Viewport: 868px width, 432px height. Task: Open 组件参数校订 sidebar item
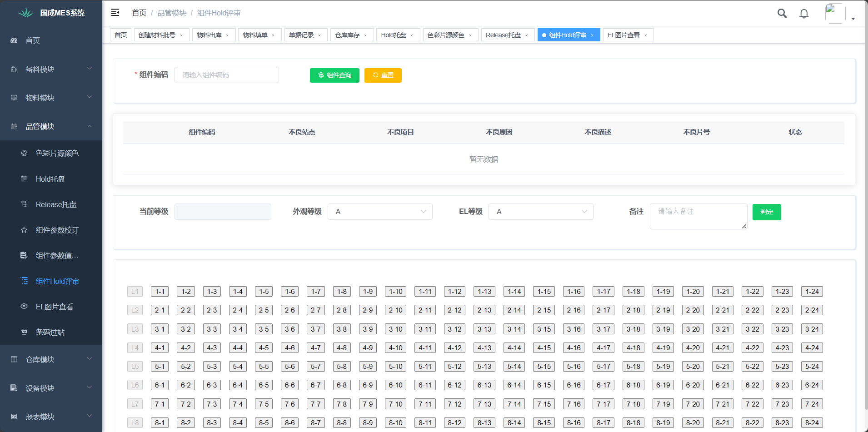[51, 230]
